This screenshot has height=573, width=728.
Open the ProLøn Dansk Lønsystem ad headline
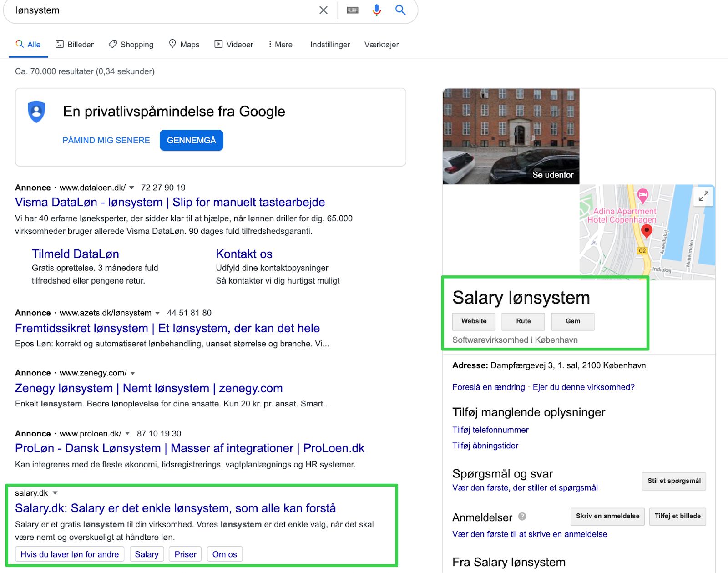[x=190, y=448]
